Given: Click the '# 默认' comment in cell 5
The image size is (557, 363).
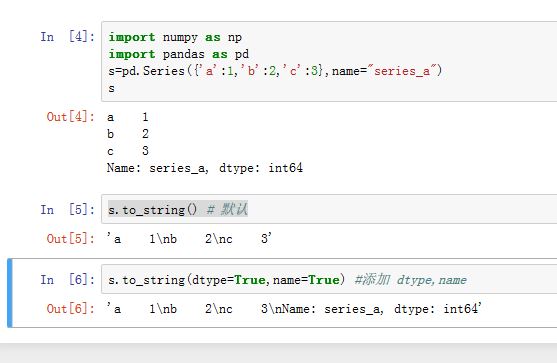Looking at the screenshot, I should pos(227,209).
